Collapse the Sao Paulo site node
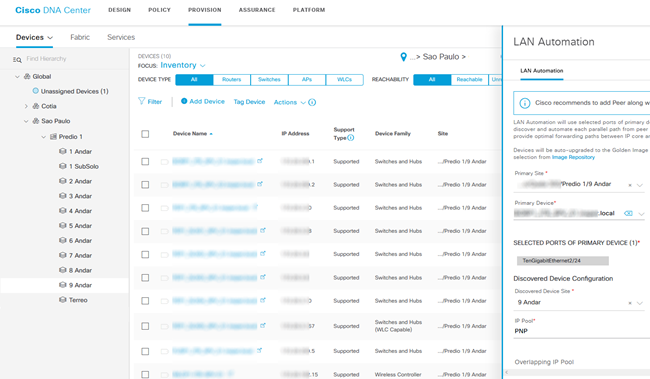Screen dimensions: 650x379 click(x=26, y=121)
